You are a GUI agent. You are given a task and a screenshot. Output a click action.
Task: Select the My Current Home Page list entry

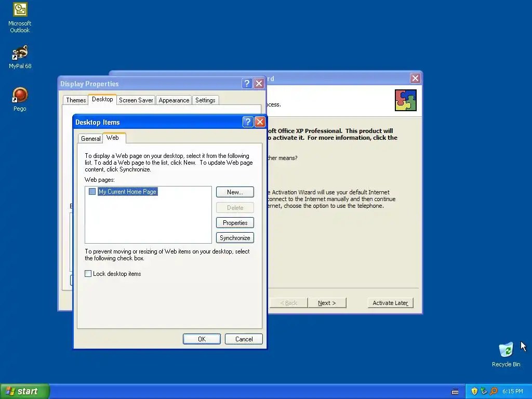coord(127,191)
